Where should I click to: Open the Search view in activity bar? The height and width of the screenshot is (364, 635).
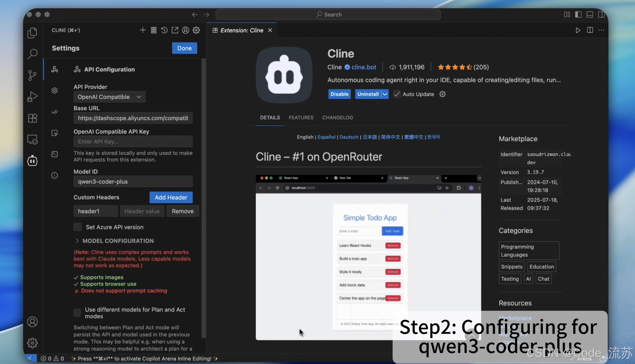pos(33,54)
